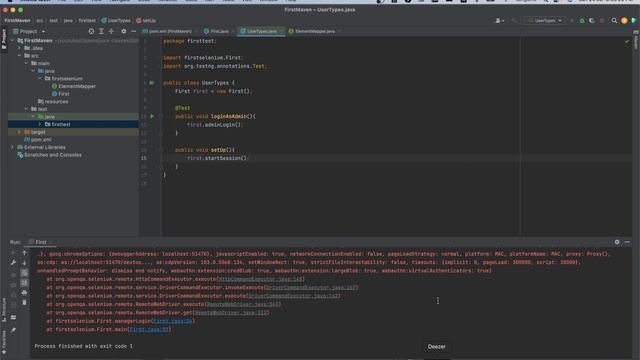
Task: Click the orange updates icon in toolbar
Action: pyautogui.click(x=624, y=20)
